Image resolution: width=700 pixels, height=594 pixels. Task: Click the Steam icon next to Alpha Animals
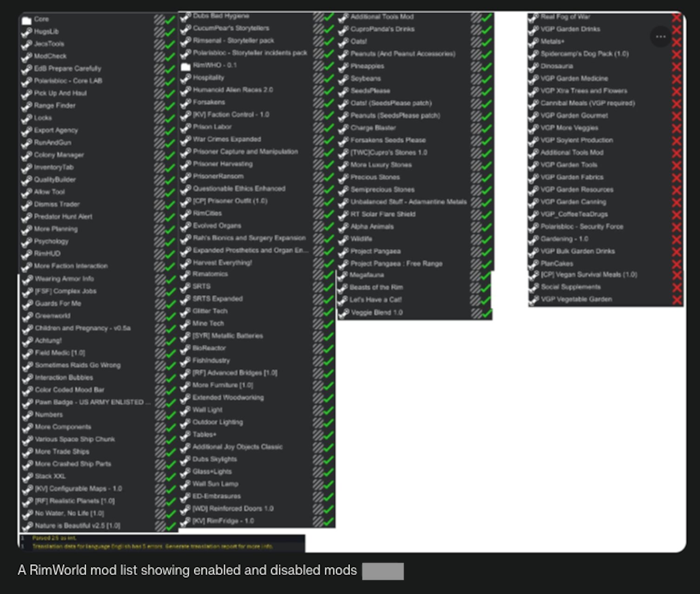[x=343, y=227]
